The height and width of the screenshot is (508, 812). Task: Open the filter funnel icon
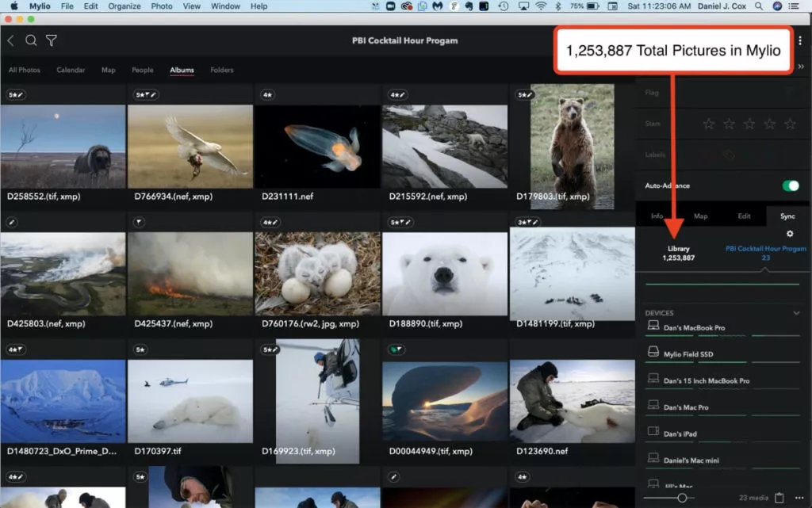click(52, 40)
